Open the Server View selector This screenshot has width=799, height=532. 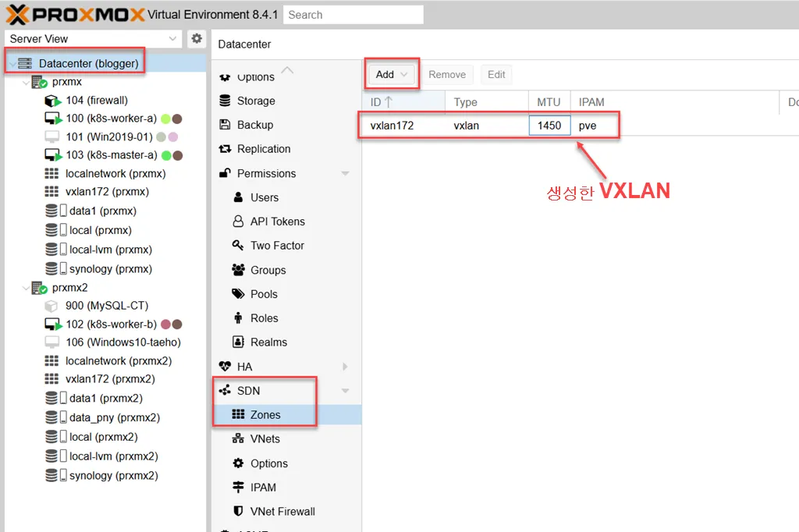pyautogui.click(x=94, y=38)
